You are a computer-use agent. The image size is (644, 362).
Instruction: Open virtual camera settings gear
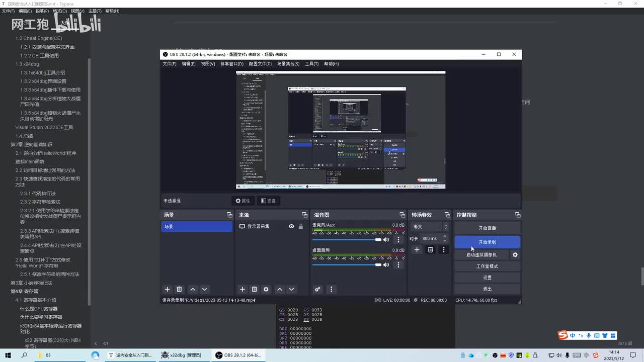pyautogui.click(x=515, y=255)
